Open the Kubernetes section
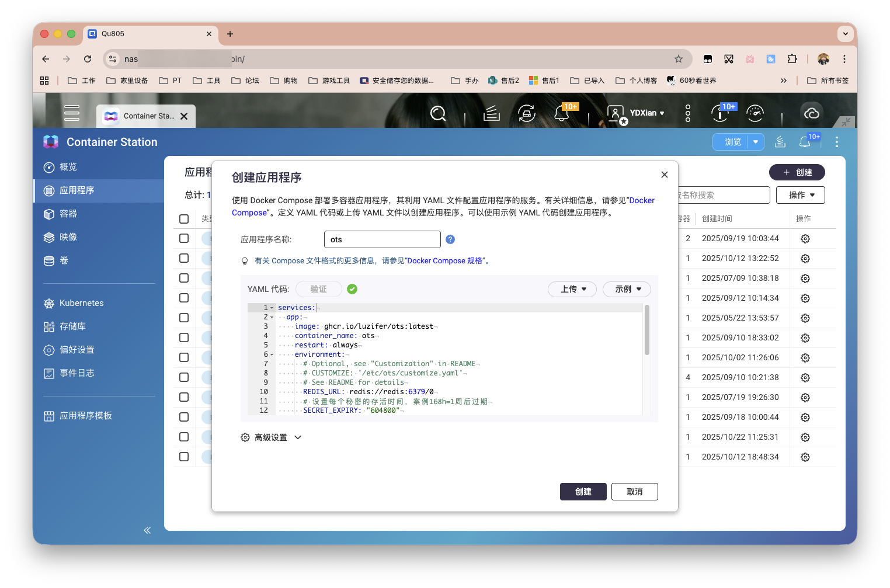 point(81,302)
